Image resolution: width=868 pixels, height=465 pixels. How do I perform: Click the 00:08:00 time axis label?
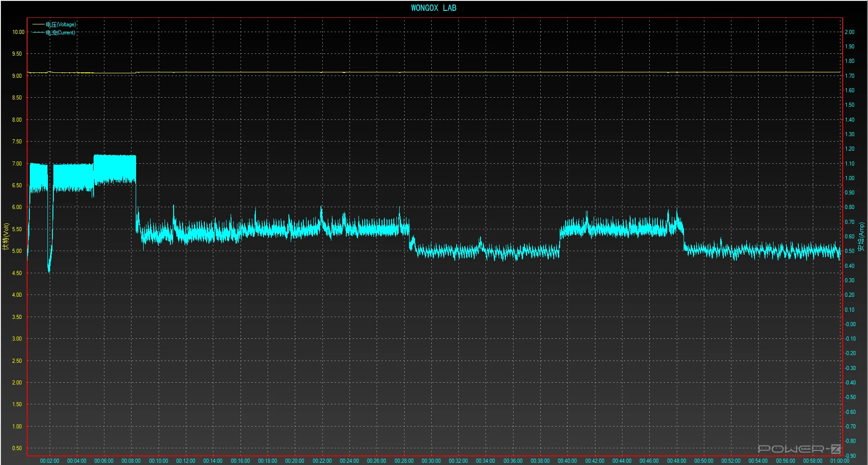[131, 461]
